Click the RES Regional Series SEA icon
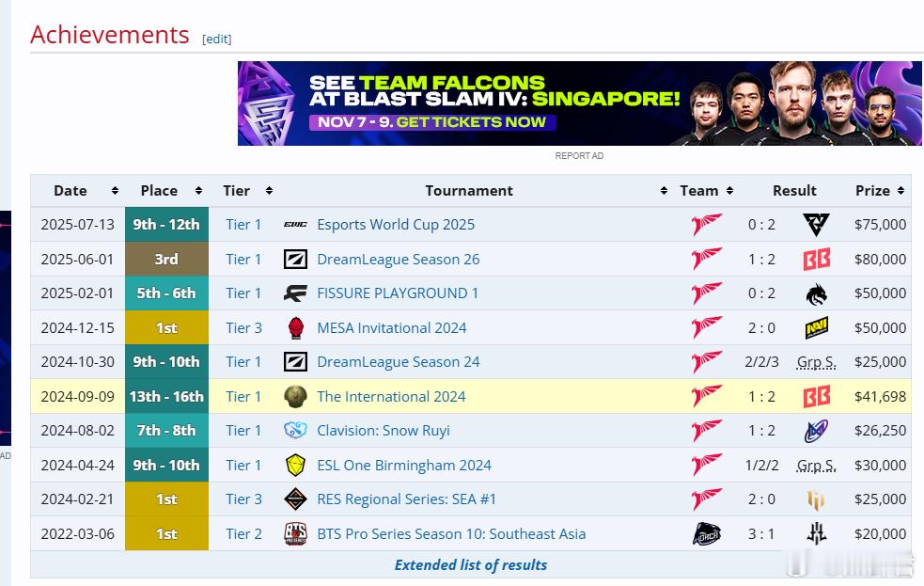This screenshot has height=586, width=924. click(295, 499)
